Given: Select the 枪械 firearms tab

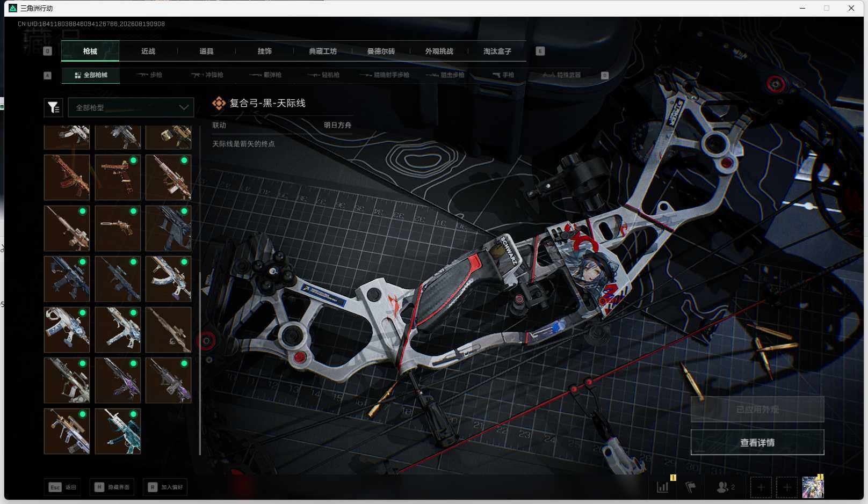Looking at the screenshot, I should [90, 51].
